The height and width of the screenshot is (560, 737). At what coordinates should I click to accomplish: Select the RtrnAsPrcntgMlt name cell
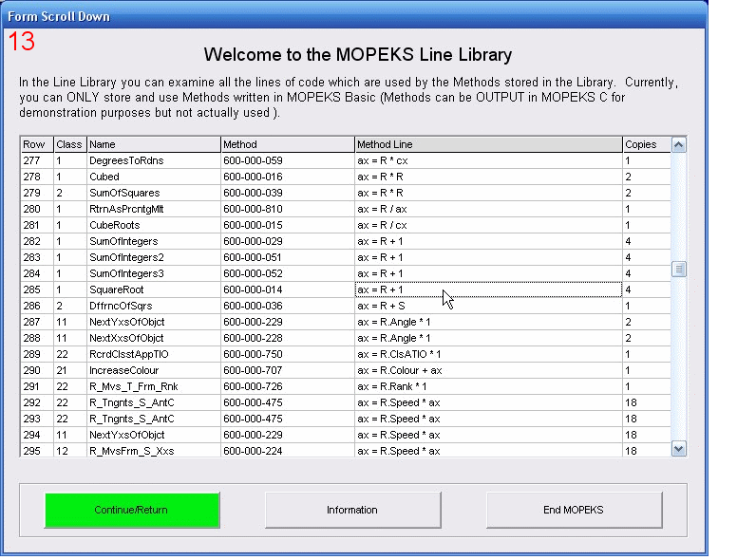[x=154, y=209]
